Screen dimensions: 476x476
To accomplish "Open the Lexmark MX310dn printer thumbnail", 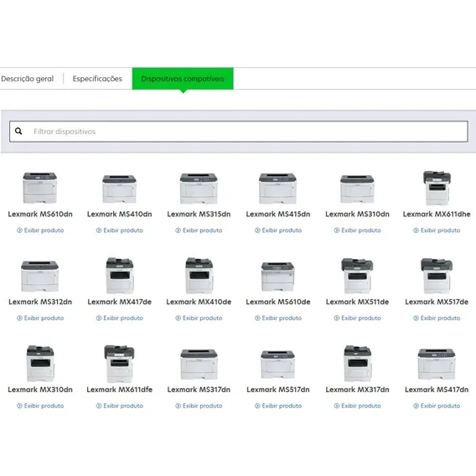I will point(40,364).
